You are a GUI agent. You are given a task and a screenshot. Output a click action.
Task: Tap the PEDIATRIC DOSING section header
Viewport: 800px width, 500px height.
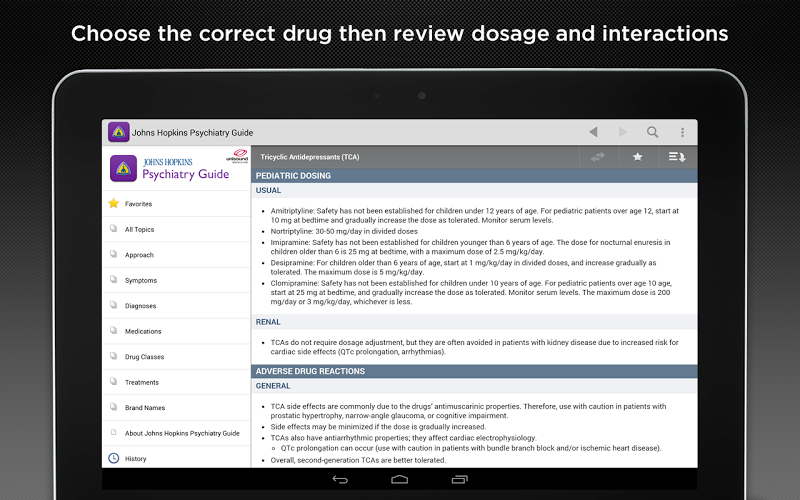474,176
